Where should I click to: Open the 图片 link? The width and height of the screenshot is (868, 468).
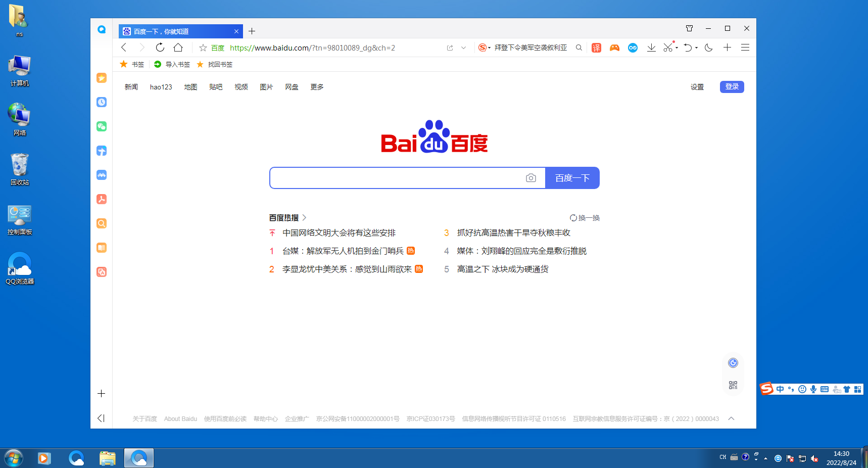[x=266, y=87]
